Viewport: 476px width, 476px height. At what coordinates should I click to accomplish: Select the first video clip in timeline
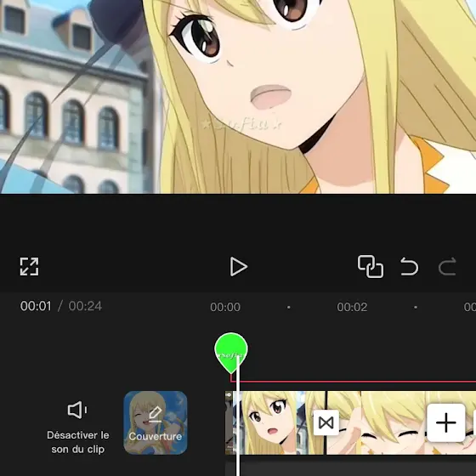pyautogui.click(x=275, y=422)
